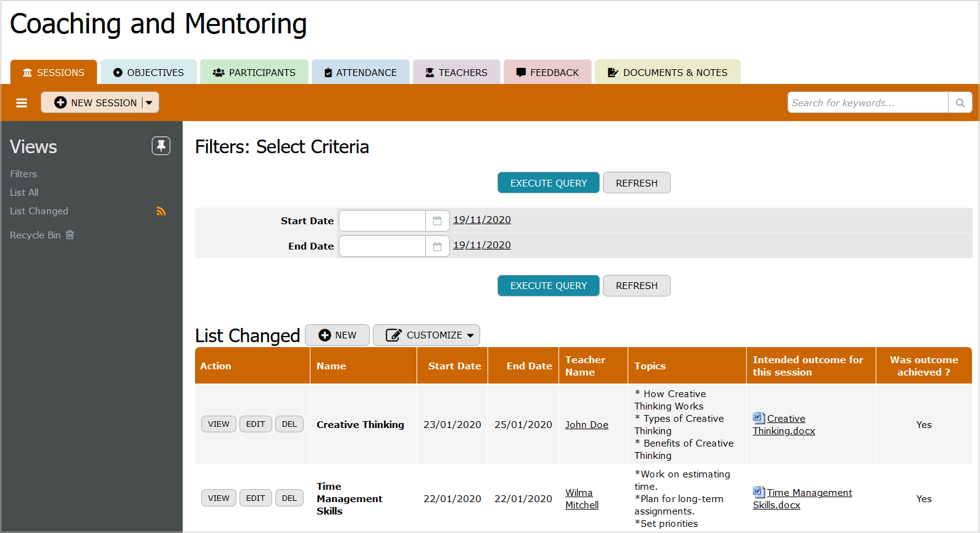Switch to the Feedback tab
This screenshot has width=980, height=533.
tap(547, 72)
